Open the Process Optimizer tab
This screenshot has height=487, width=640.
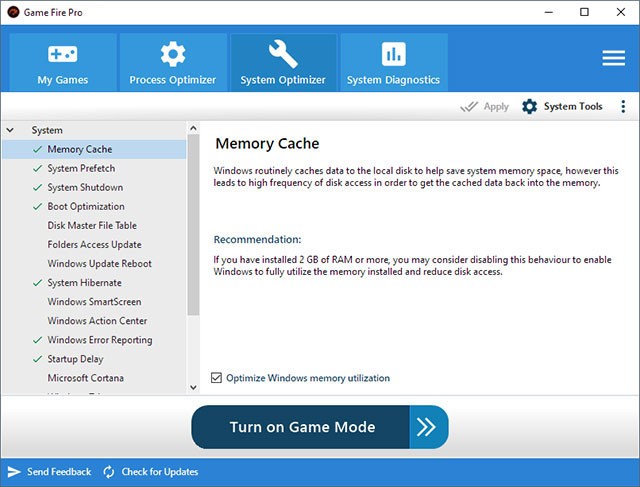[x=173, y=62]
